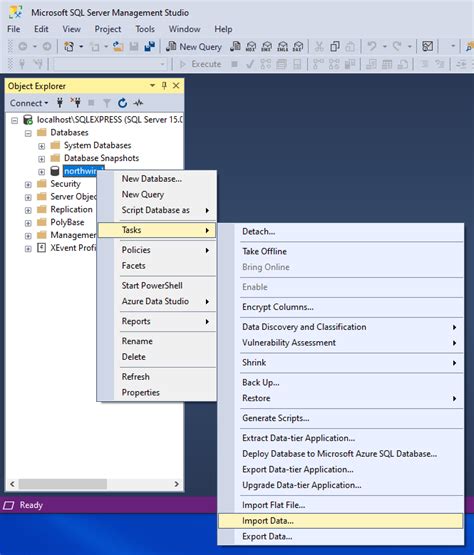Click the Open File folder icon in toolbar
The height and width of the screenshot is (555, 474).
tap(118, 47)
